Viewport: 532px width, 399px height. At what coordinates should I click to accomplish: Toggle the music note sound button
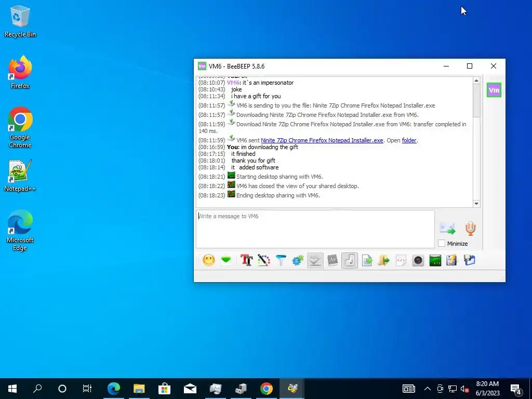coord(350,261)
